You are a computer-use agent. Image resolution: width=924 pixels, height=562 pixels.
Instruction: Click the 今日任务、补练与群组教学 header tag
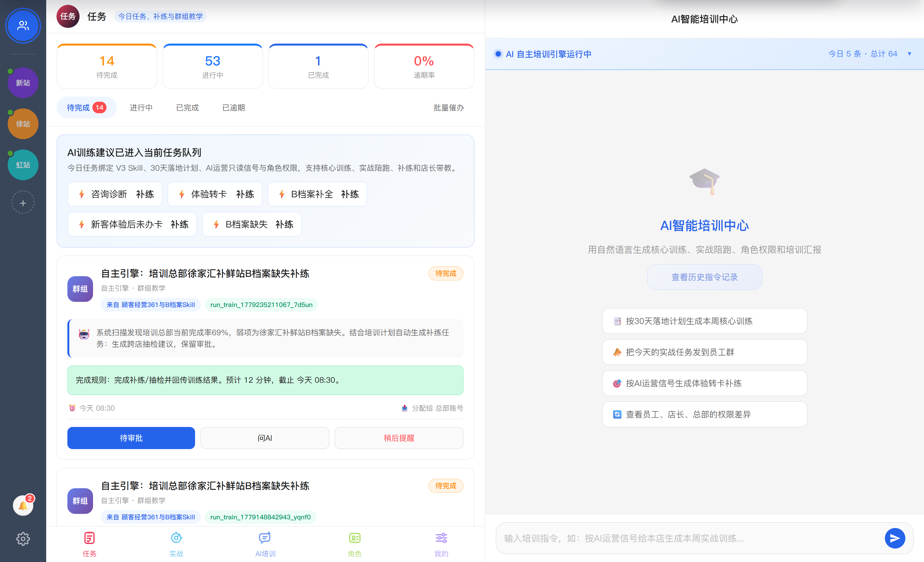(160, 16)
